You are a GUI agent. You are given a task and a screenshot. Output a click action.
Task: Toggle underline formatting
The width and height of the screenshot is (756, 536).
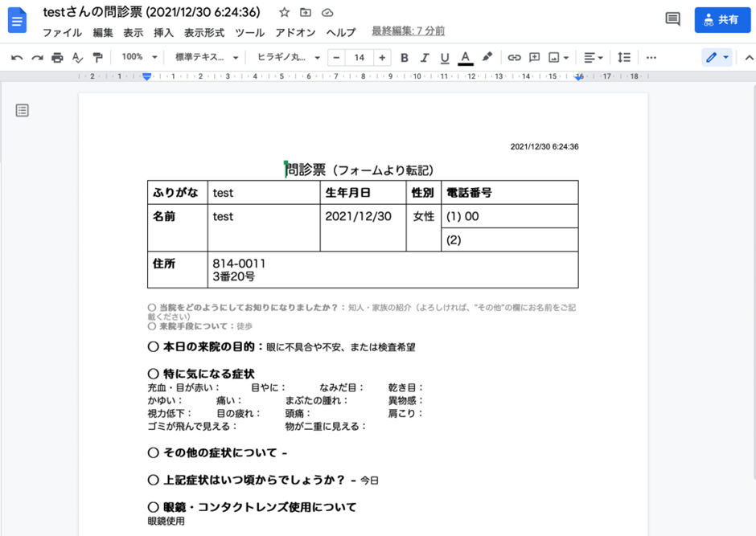coord(445,58)
